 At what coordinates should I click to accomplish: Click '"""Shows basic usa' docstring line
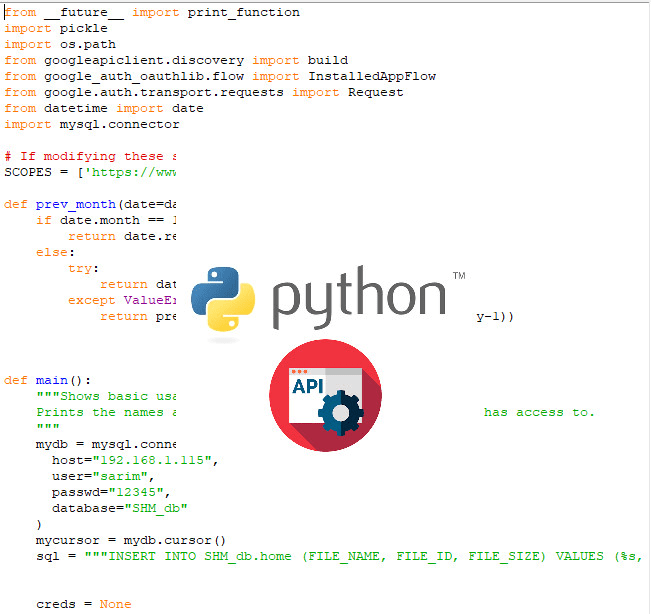pyautogui.click(x=106, y=396)
